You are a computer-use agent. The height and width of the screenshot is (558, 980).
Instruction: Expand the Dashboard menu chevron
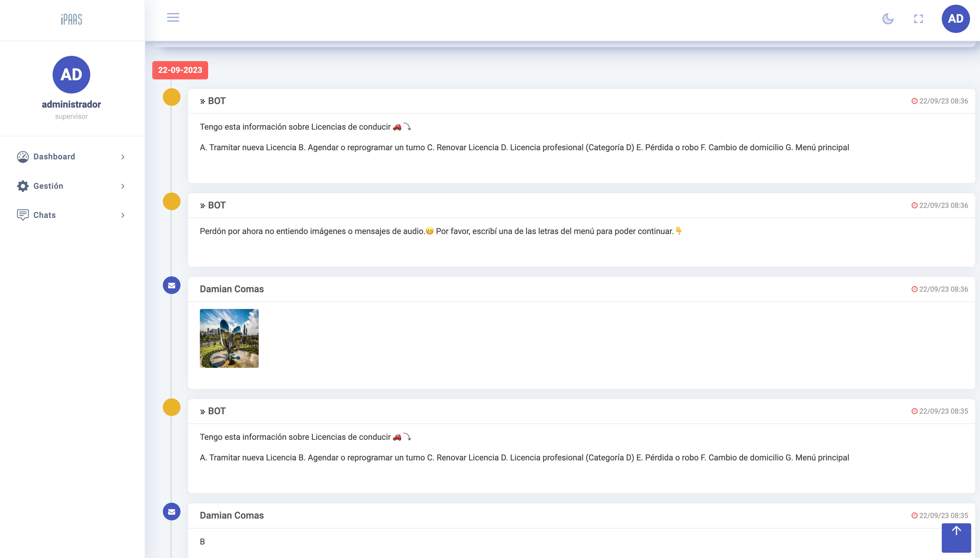(123, 157)
